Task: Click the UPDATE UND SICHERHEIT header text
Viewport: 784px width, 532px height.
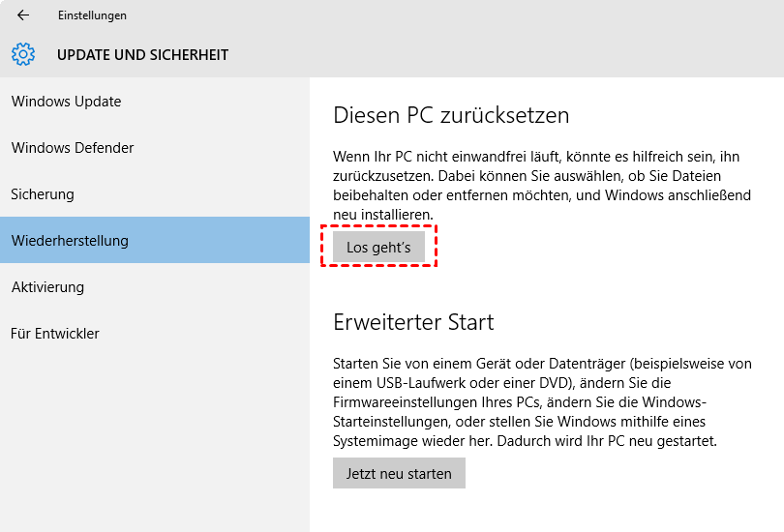Action: coord(142,55)
